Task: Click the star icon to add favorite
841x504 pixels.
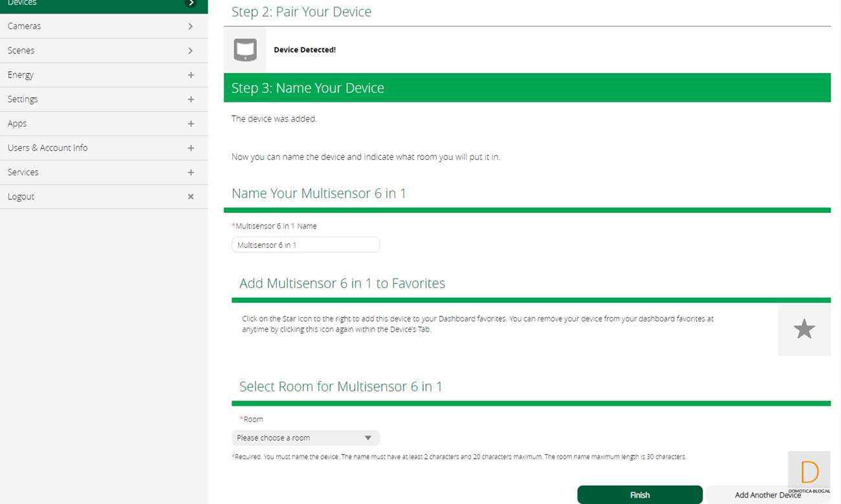Action: tap(803, 329)
